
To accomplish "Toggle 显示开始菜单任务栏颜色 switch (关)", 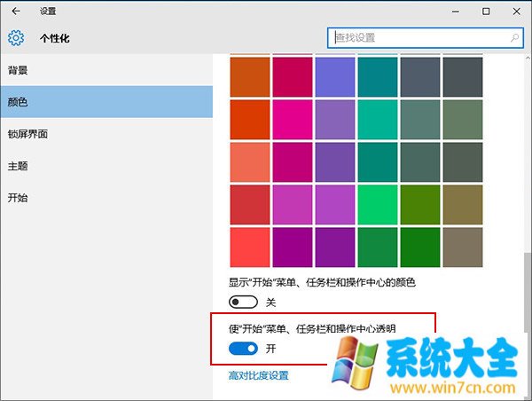I will pos(243,302).
